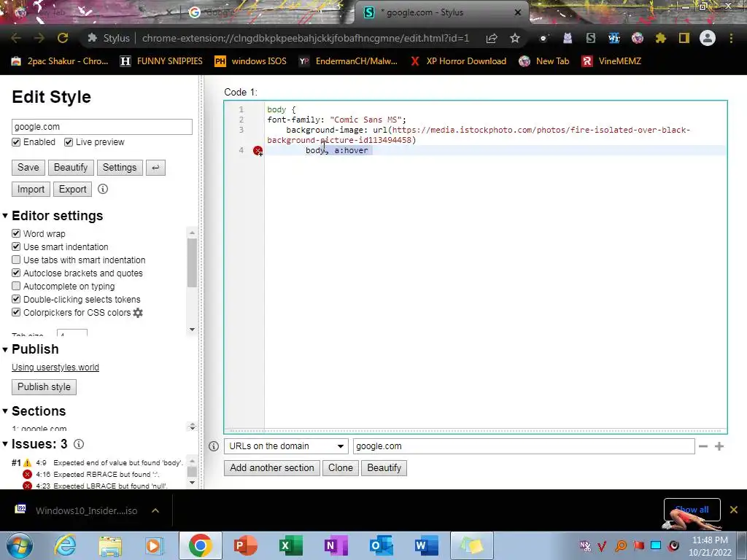Click the Import button
This screenshot has width=747, height=560.
pyautogui.click(x=31, y=189)
